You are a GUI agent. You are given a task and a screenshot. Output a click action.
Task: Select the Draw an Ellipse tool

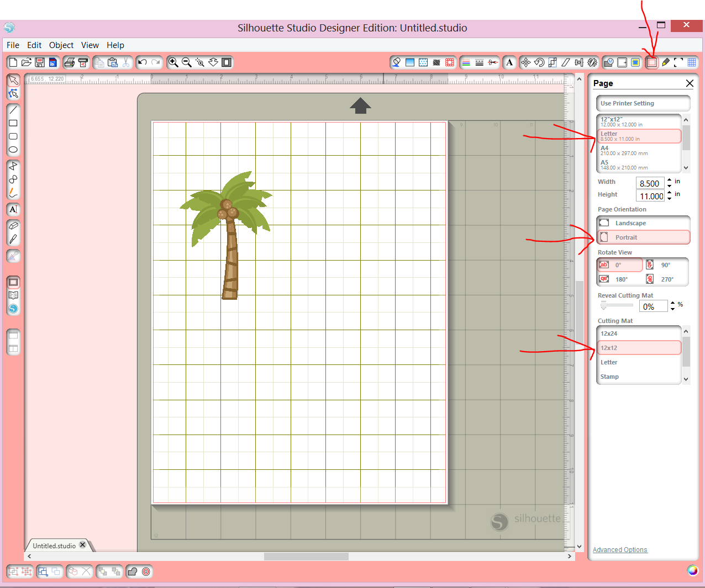tap(13, 150)
